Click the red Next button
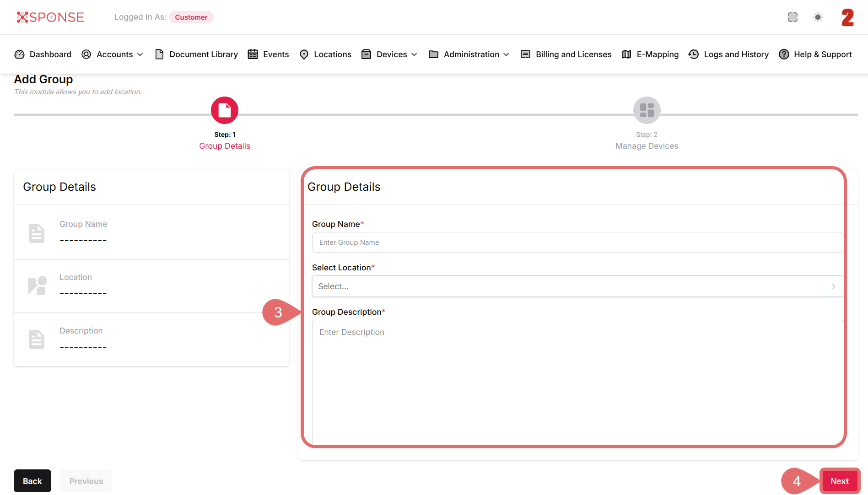Viewport: 868px width, 495px height. coord(839,481)
